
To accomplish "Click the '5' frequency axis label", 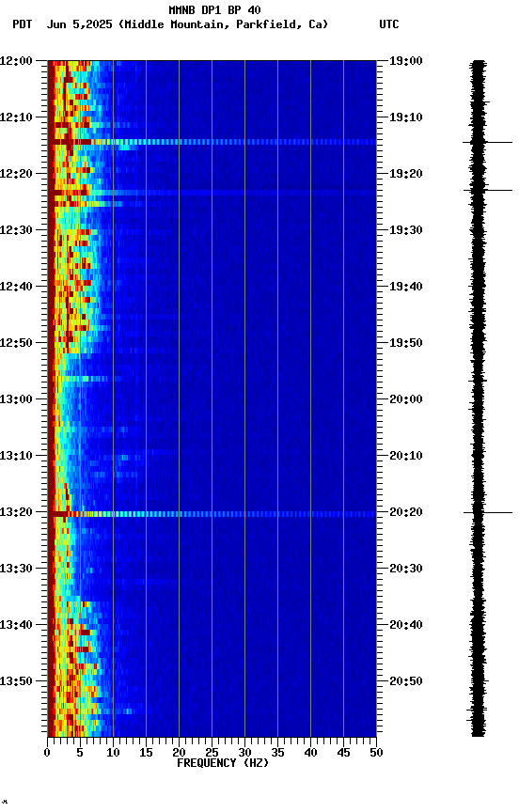I will tap(80, 753).
